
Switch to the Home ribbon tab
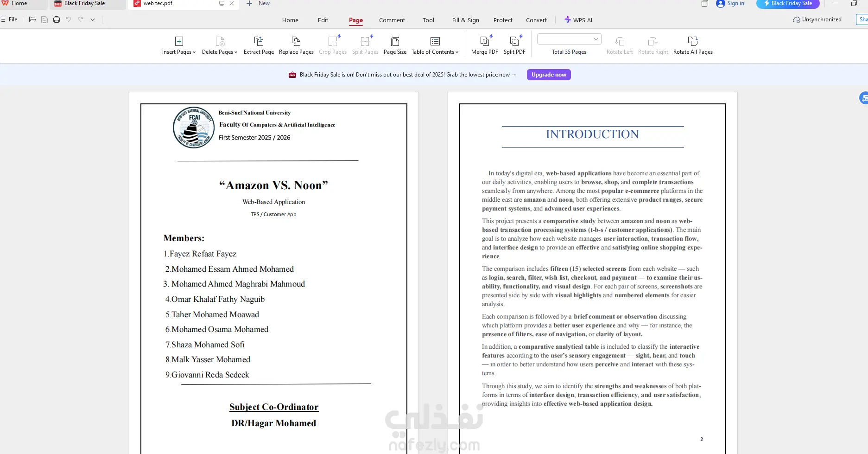[x=290, y=20]
